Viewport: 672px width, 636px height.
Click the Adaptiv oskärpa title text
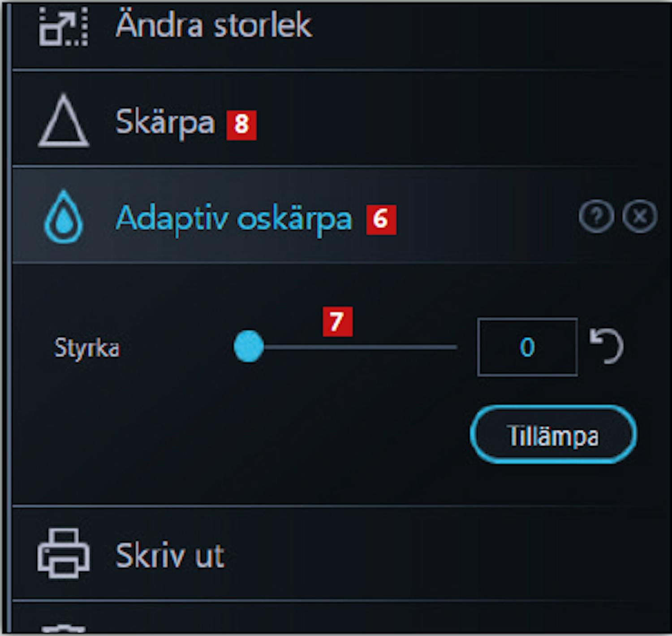coord(233,219)
